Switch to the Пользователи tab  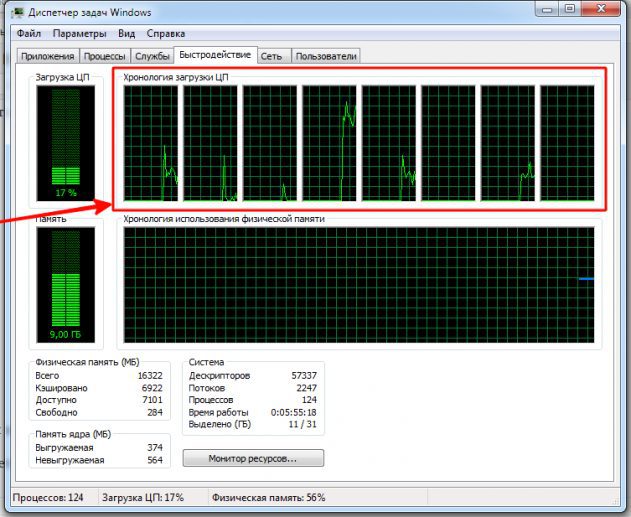pos(326,56)
